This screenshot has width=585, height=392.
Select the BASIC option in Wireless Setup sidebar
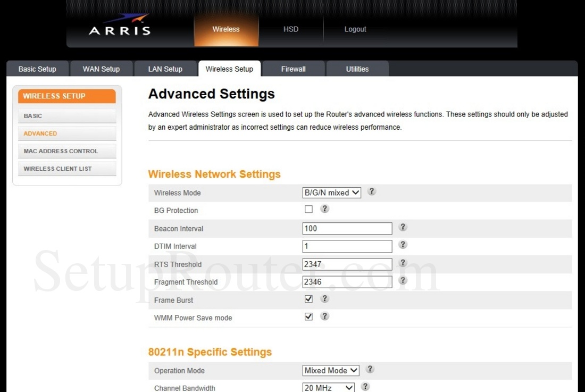click(x=67, y=115)
